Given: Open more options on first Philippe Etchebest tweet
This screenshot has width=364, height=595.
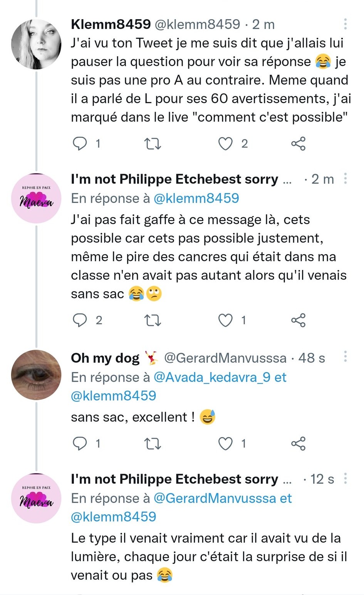Looking at the screenshot, I should (x=346, y=179).
